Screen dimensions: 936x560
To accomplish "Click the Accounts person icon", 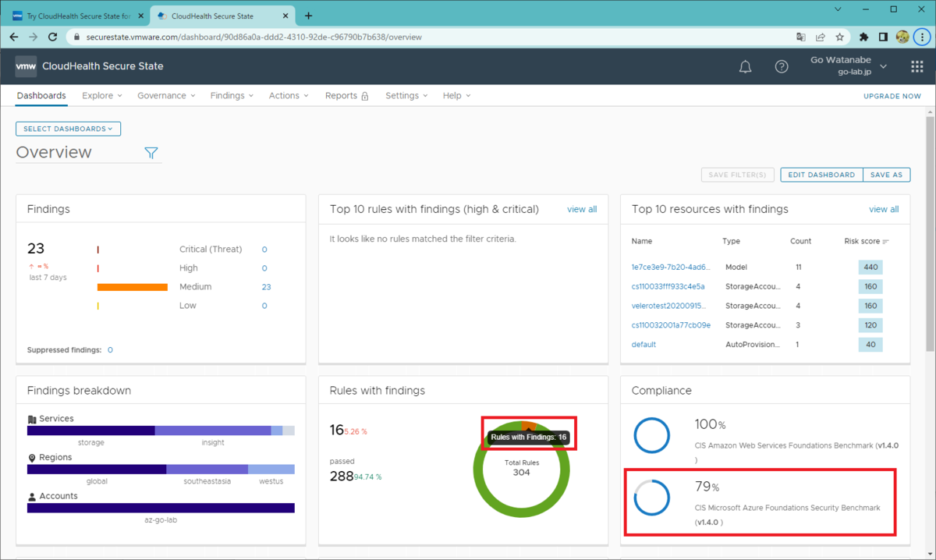I will point(32,496).
